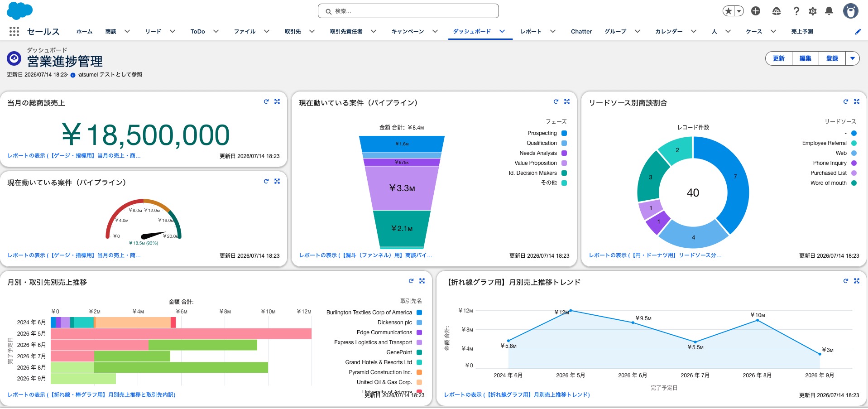Open the report link 月別売上推移と取引先内訳
The image size is (868, 409).
91,395
